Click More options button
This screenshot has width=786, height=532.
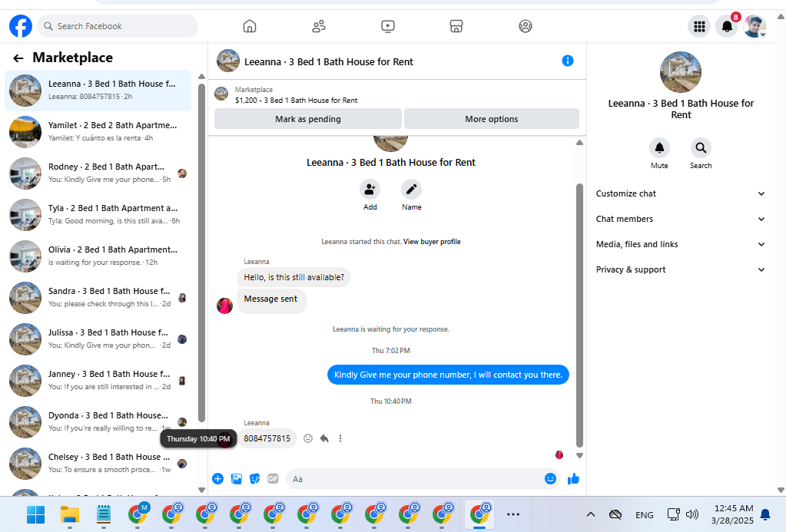click(x=491, y=119)
